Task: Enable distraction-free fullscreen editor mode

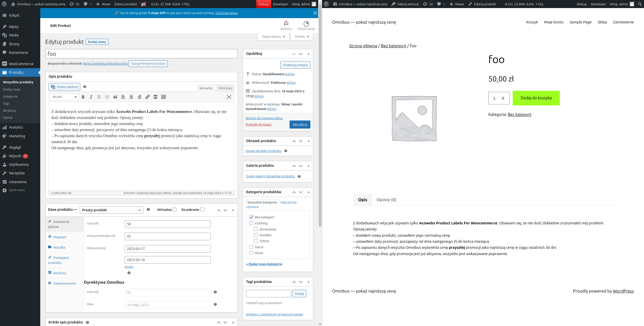Action: pos(229,97)
